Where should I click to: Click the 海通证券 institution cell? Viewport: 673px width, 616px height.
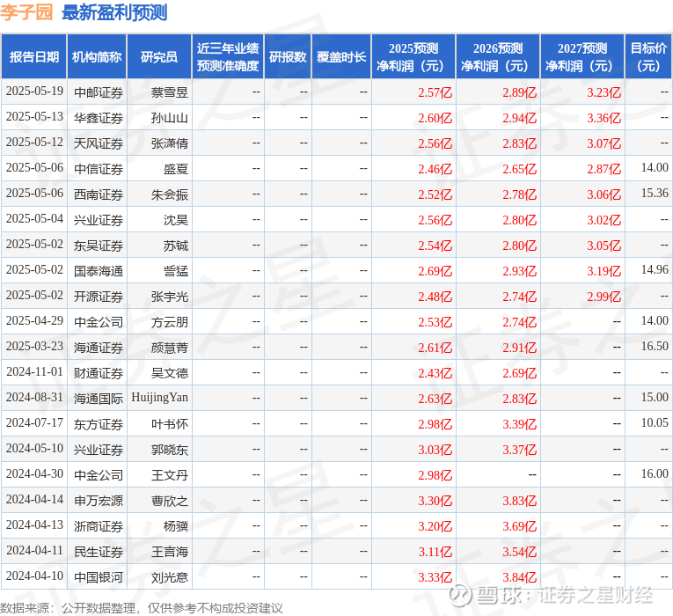point(99,348)
